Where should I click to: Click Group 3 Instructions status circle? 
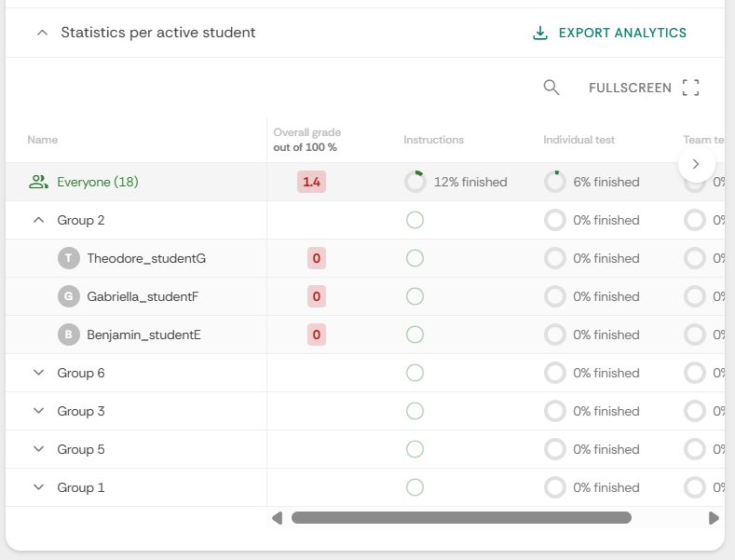point(415,411)
